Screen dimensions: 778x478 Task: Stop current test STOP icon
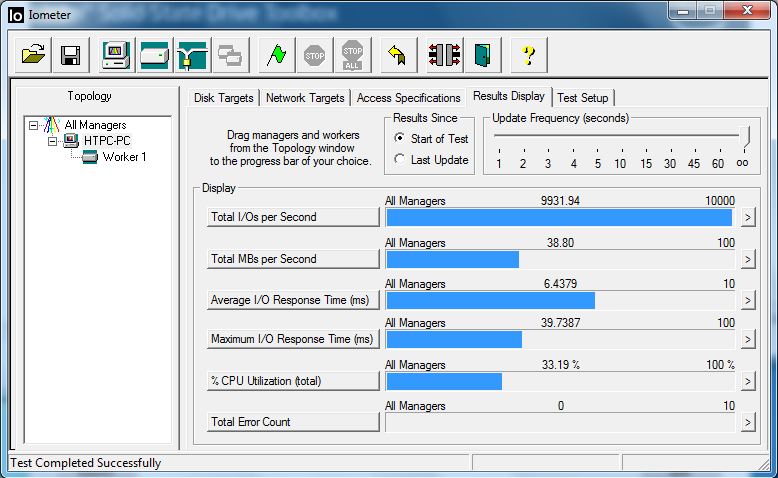tap(314, 55)
